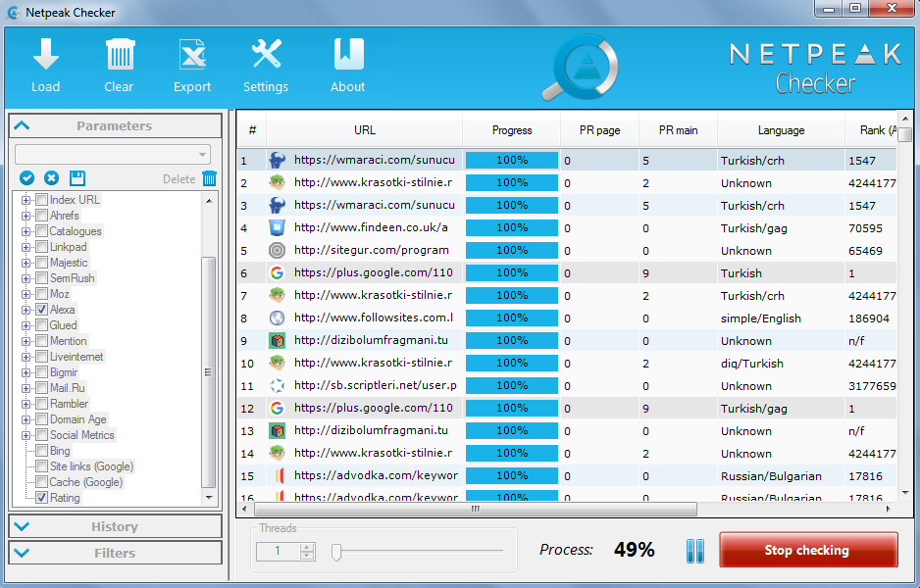Click the Clear trash can icon
This screenshot has width=920, height=588.
tap(120, 55)
